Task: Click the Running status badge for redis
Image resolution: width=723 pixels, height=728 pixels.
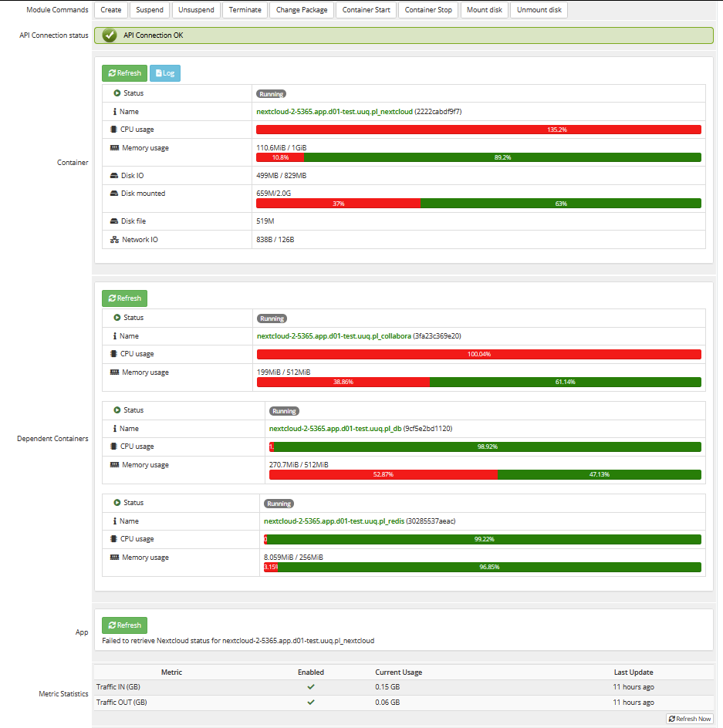Action: pyautogui.click(x=278, y=503)
